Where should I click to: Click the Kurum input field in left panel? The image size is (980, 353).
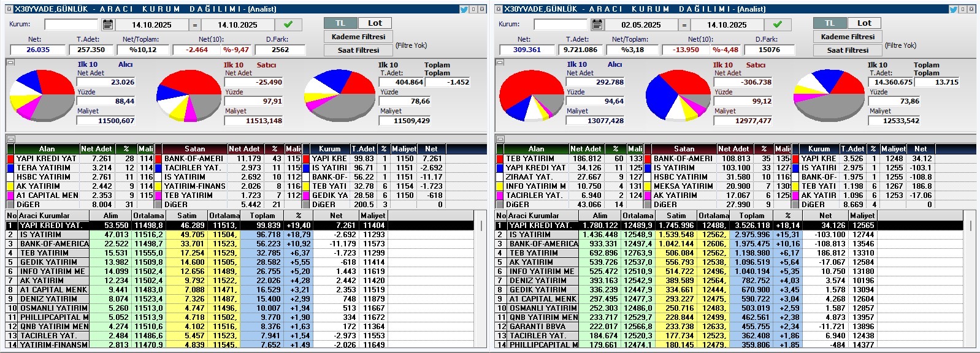pos(71,25)
